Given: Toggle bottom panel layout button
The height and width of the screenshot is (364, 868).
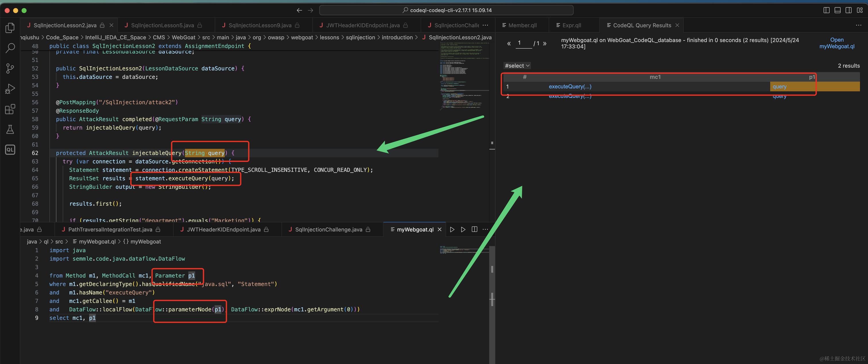Looking at the screenshot, I should click(837, 10).
